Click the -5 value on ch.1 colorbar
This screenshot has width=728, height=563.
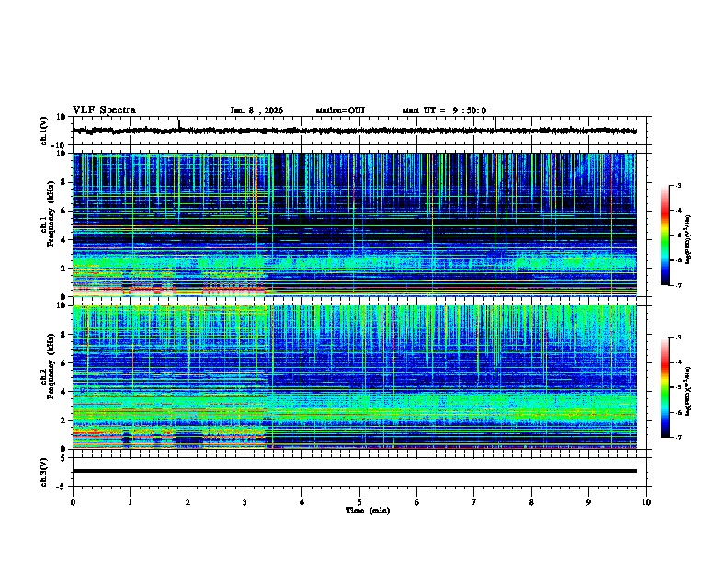point(677,236)
